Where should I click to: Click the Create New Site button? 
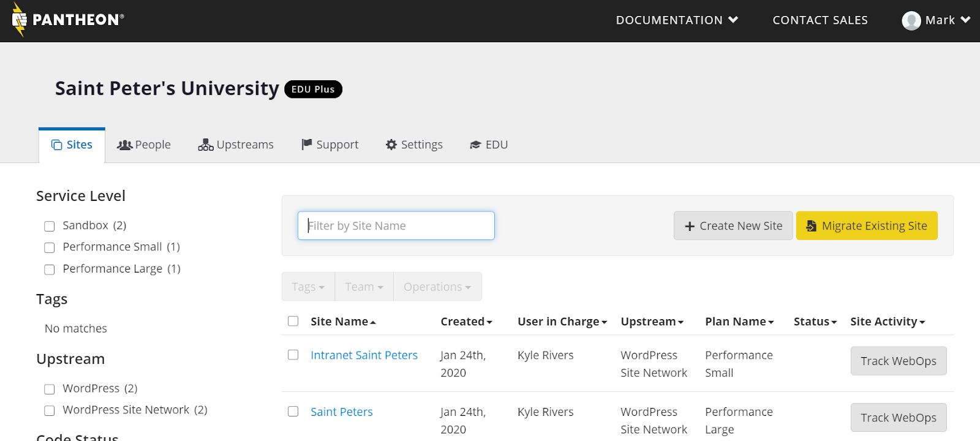point(733,225)
